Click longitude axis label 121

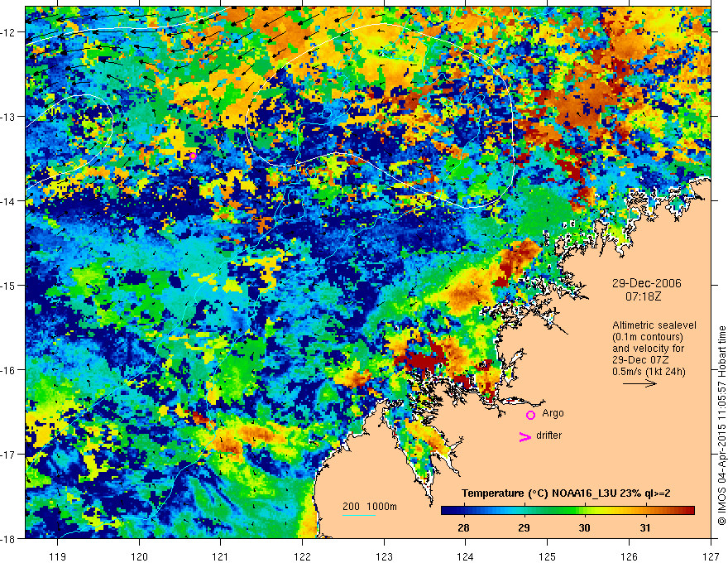(221, 556)
